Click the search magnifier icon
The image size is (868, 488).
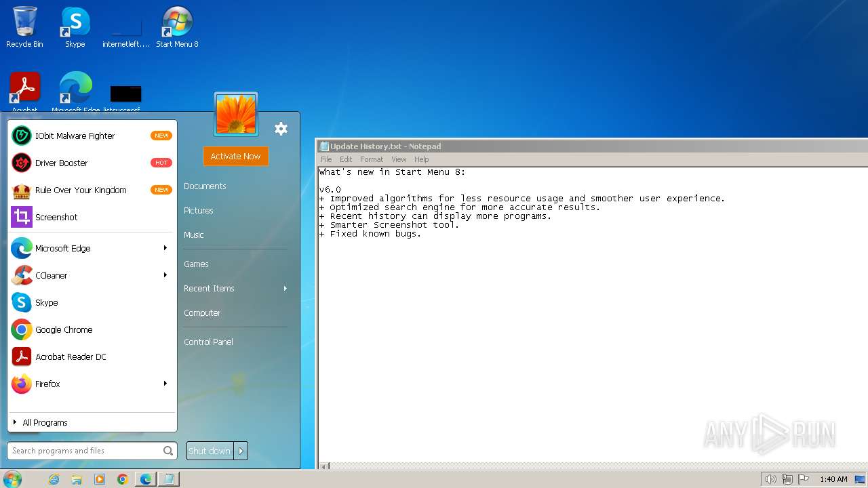(168, 451)
